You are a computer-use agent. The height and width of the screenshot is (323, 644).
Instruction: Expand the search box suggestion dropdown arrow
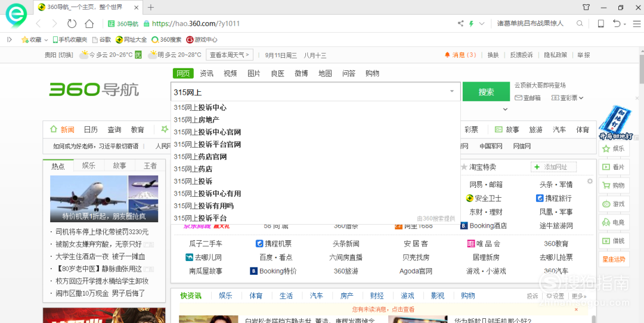pos(452,91)
